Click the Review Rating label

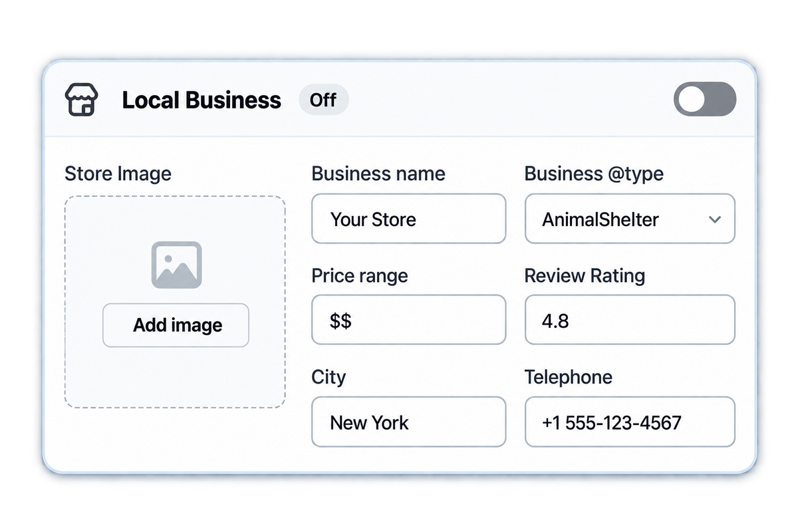[585, 276]
